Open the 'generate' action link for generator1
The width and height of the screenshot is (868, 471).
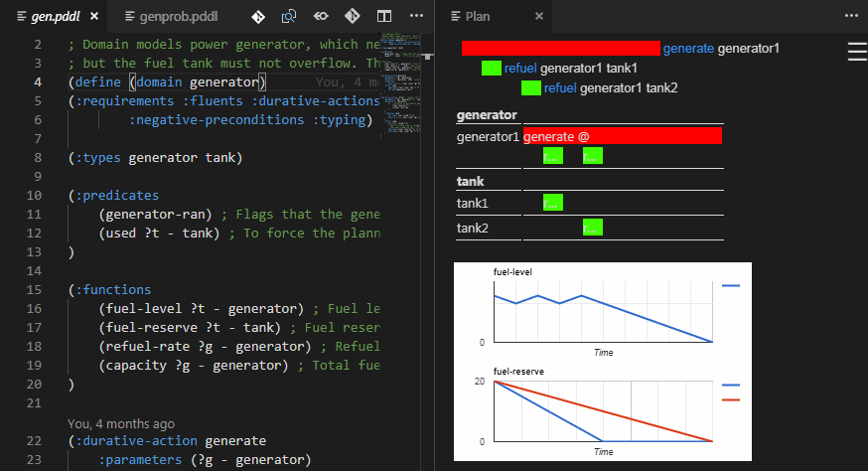(688, 49)
